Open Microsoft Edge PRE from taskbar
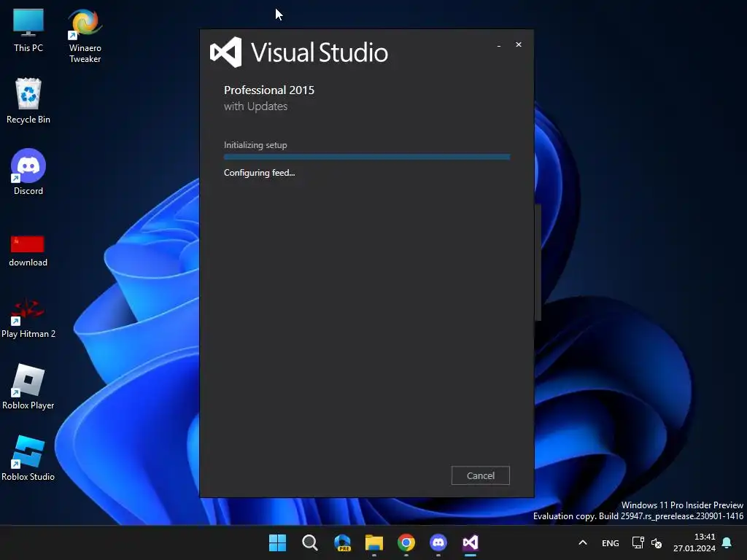 [342, 542]
